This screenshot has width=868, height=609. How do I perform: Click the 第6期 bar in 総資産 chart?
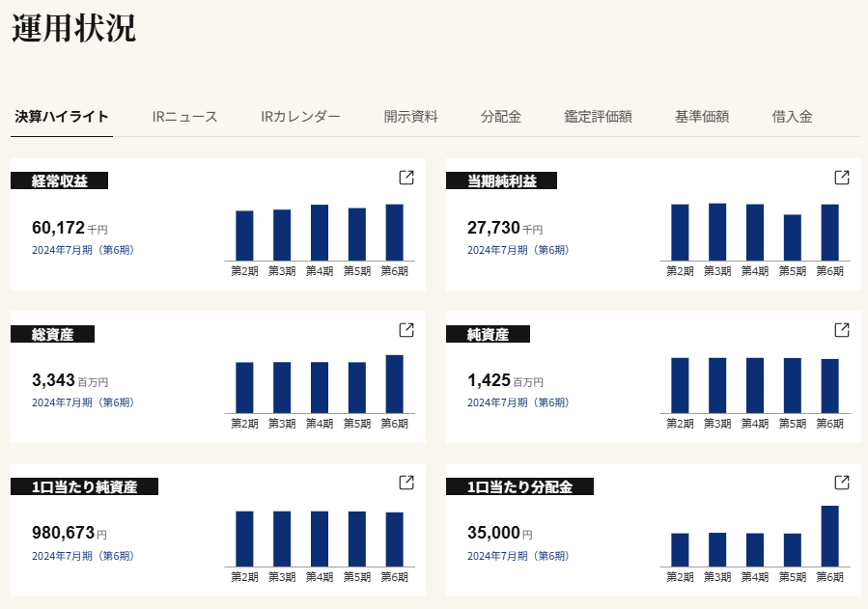[x=395, y=384]
